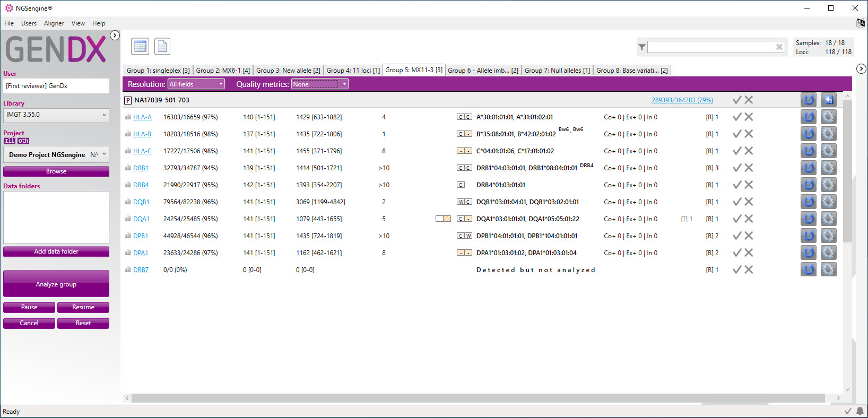Screen dimensions: 868x418
Task: Approve DPA1 typing result
Action: point(737,252)
